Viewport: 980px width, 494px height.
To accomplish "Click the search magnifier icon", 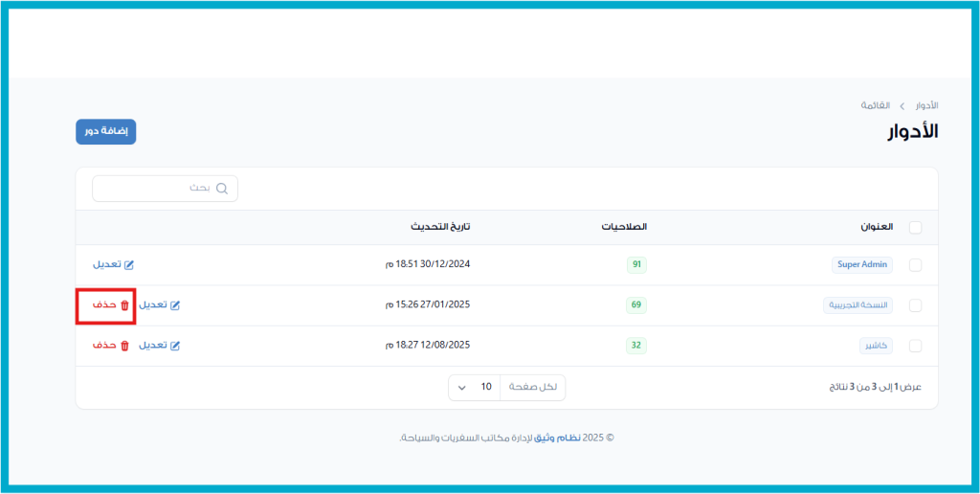I will pyautogui.click(x=222, y=189).
